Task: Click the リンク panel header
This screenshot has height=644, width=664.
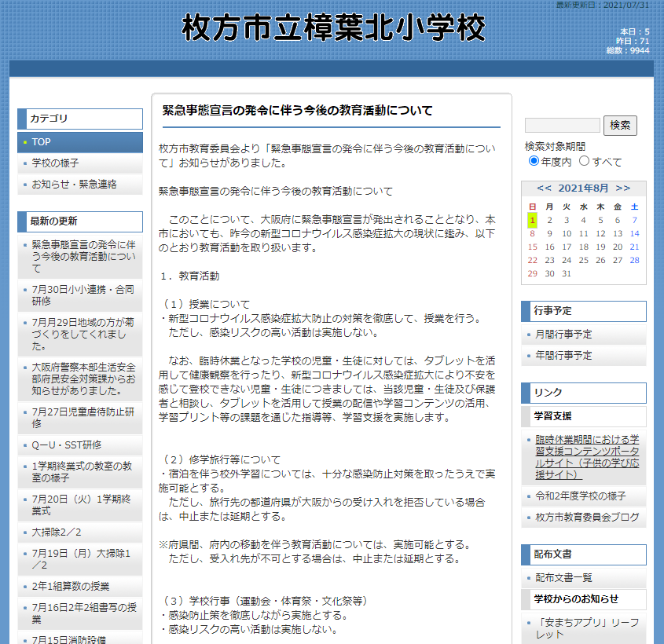Action: [x=584, y=393]
